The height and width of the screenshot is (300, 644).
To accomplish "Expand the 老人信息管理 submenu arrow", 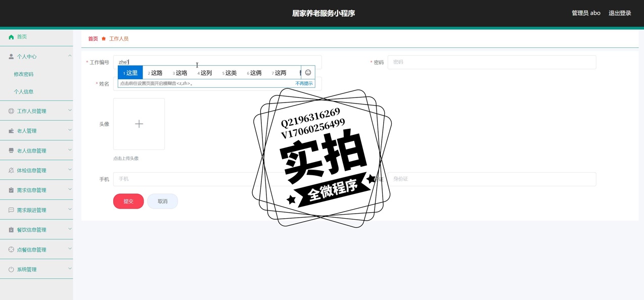I will 70,150.
